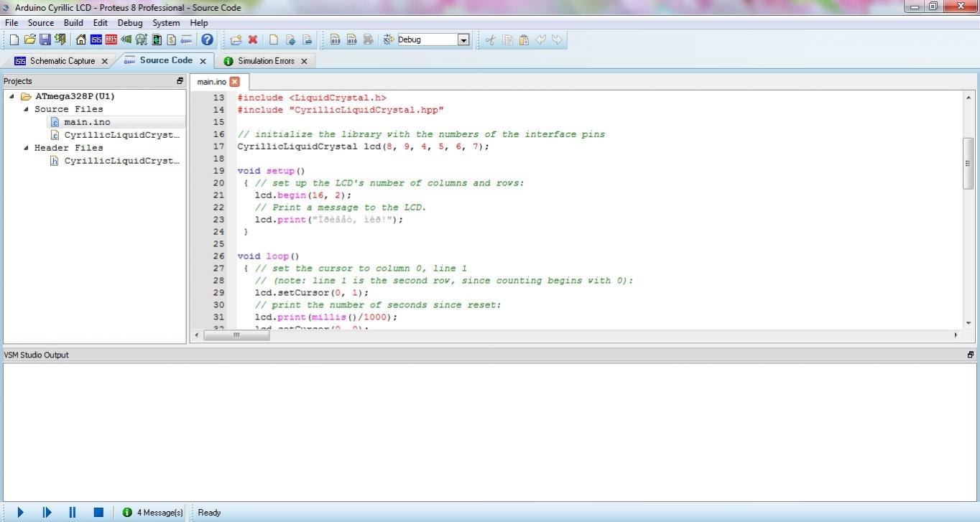Click the Save Project floppy disk icon
Image resolution: width=980 pixels, height=522 pixels.
pyautogui.click(x=45, y=39)
